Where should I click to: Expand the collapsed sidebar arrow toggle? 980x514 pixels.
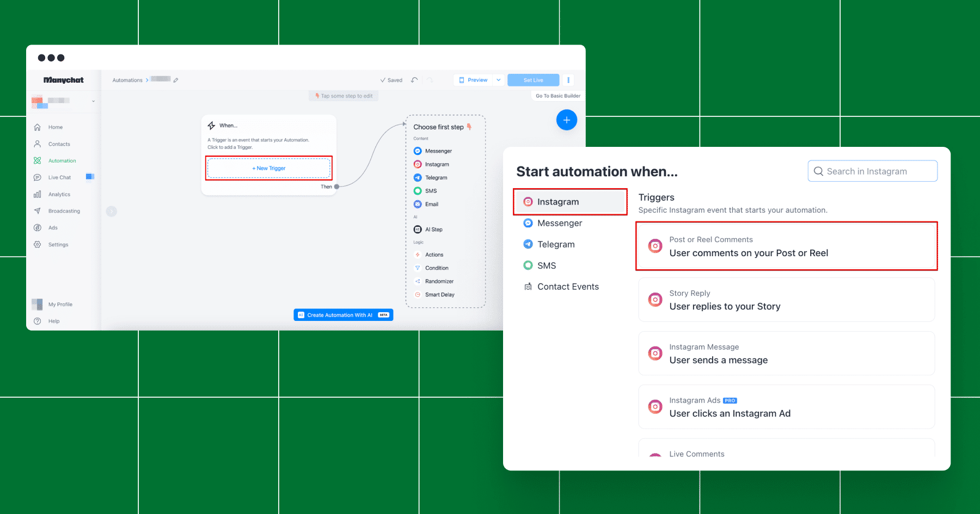[x=112, y=211]
